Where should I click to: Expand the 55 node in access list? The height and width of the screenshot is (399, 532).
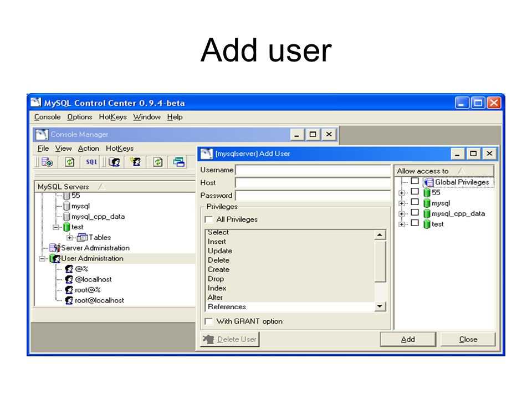click(402, 193)
